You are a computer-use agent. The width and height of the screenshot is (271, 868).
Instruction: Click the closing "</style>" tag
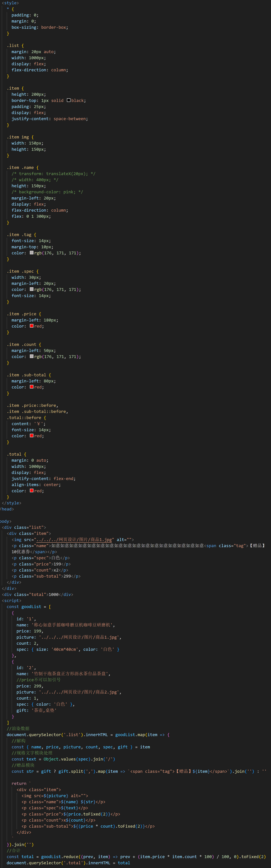(12, 503)
